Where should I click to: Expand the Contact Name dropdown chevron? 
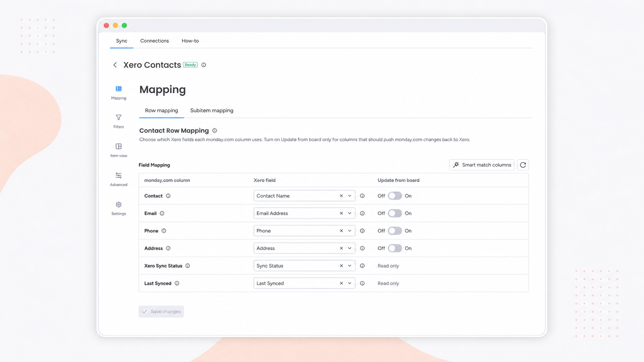tap(350, 196)
